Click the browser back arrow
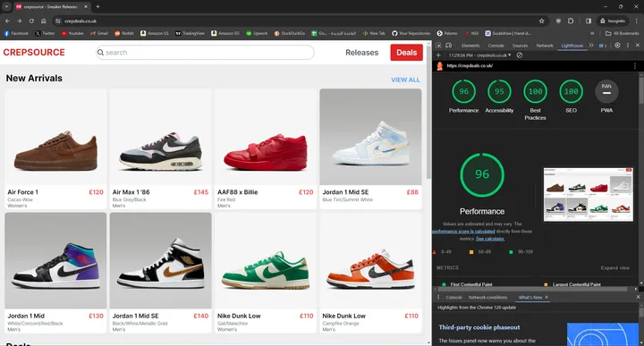 (7, 21)
